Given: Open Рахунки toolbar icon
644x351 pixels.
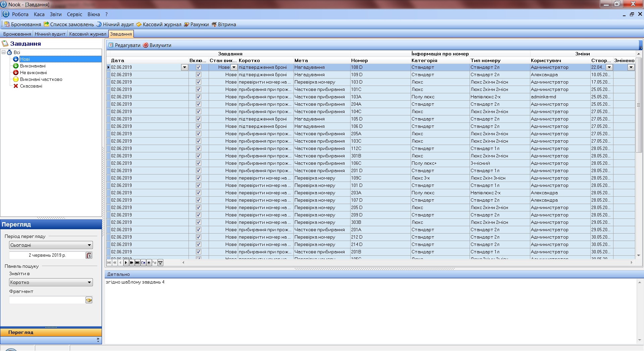Looking at the screenshot, I should click(x=196, y=24).
